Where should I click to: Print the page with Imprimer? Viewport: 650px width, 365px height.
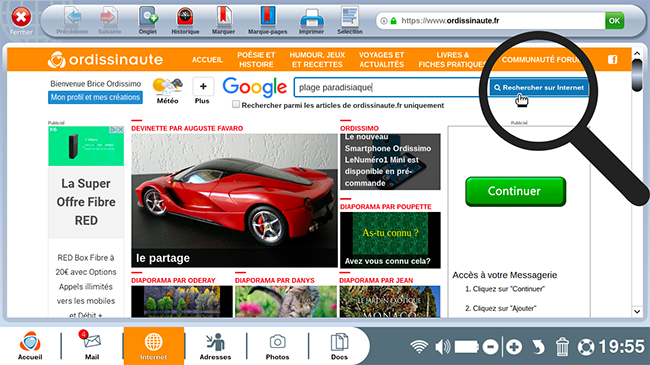click(x=311, y=21)
